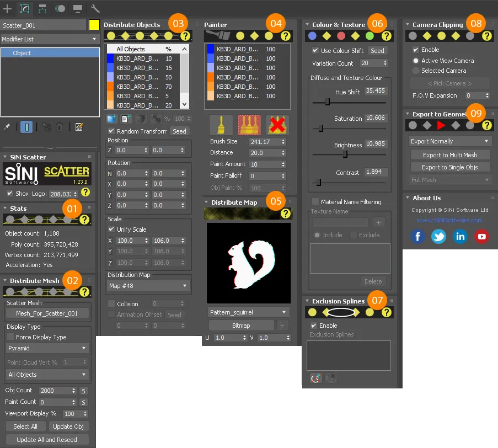Click the single paint brush icon
Screen dimensions: 498x448
(221, 125)
